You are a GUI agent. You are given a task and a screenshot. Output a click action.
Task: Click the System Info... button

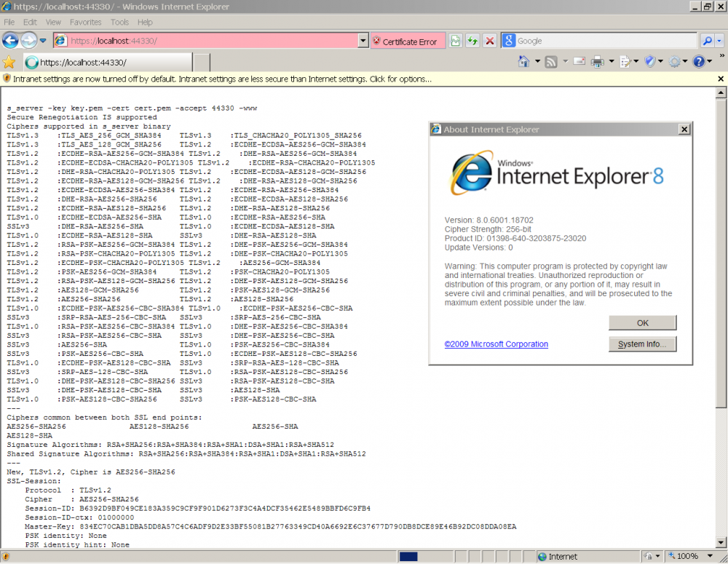tap(642, 344)
